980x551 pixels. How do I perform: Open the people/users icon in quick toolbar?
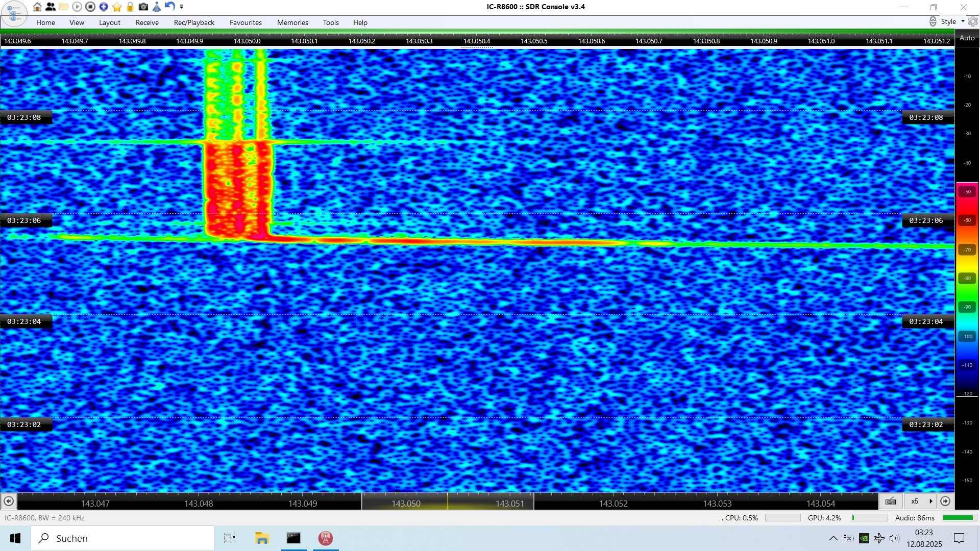click(x=50, y=7)
